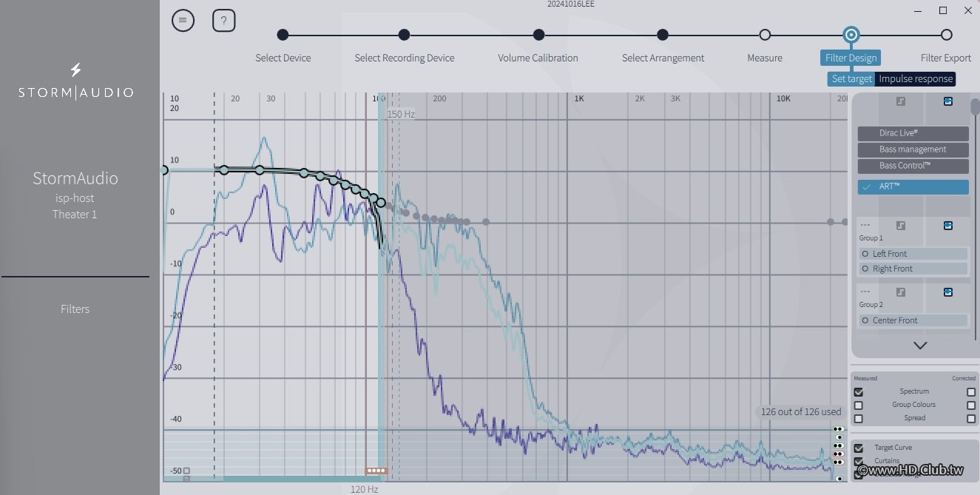
Task: Open the hamburger main menu
Action: [183, 21]
